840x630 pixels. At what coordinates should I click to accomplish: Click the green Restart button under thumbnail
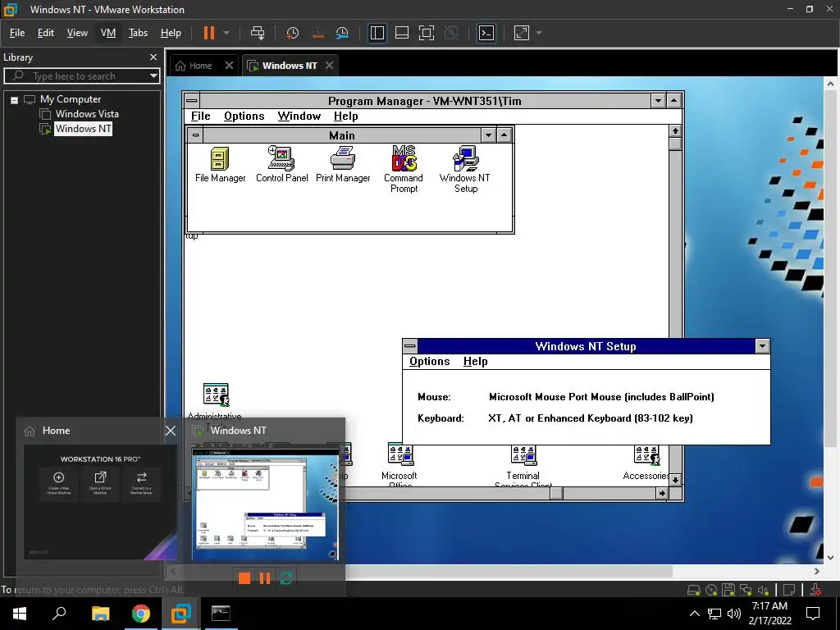click(x=286, y=578)
